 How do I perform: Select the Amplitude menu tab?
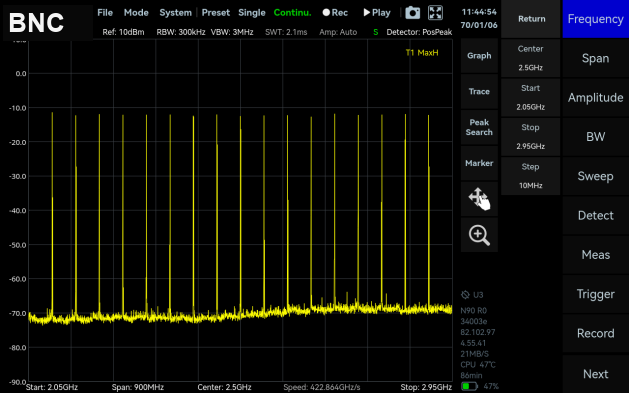point(596,97)
